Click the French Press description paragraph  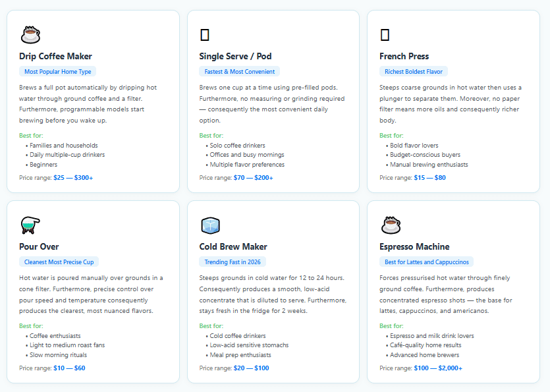pos(451,104)
